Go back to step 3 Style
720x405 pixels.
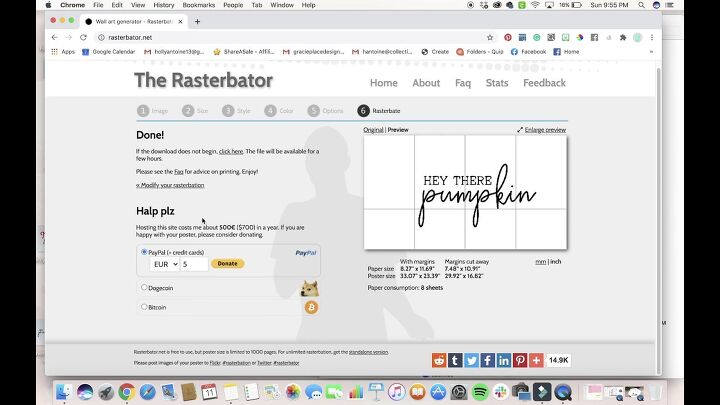point(236,111)
